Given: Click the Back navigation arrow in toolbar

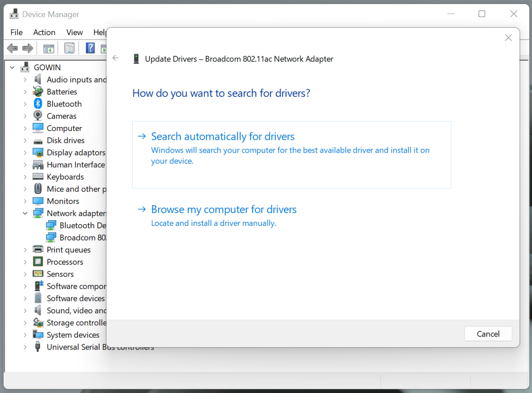Looking at the screenshot, I should tap(12, 48).
